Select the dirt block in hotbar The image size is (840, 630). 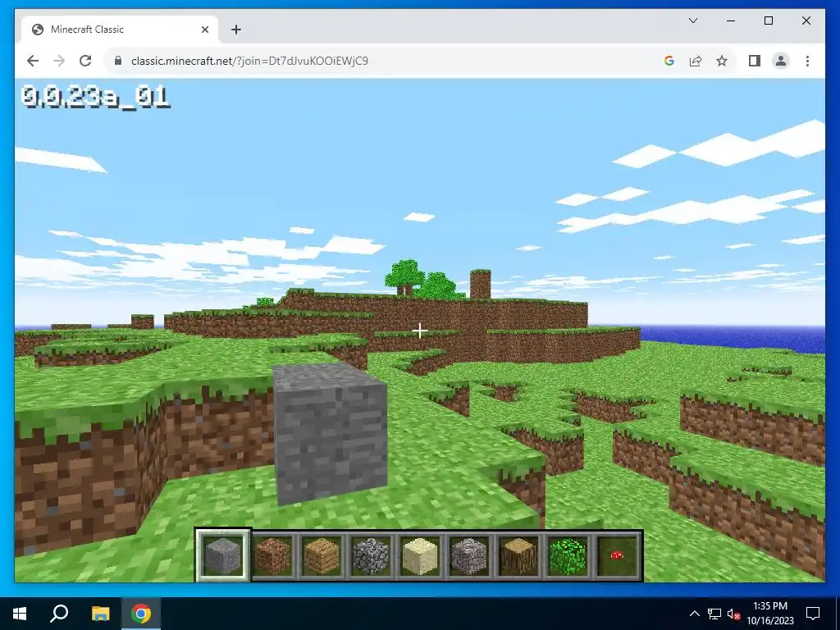pos(272,555)
